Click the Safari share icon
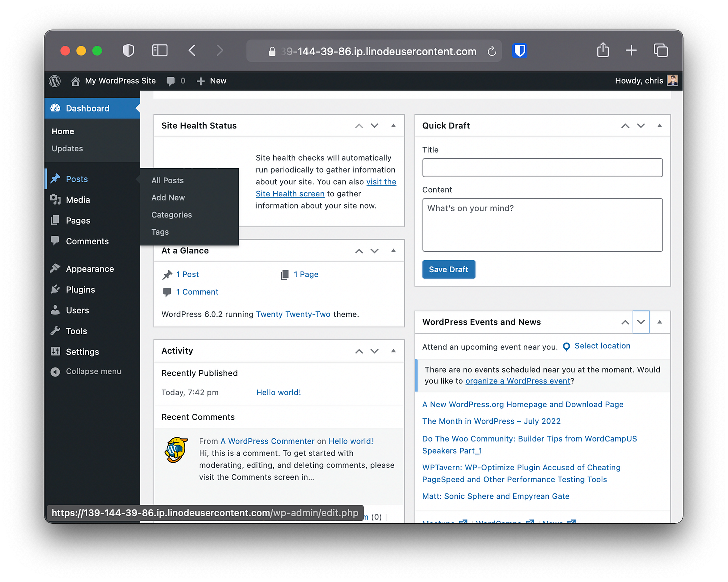Viewport: 728px width, 582px height. [x=603, y=50]
